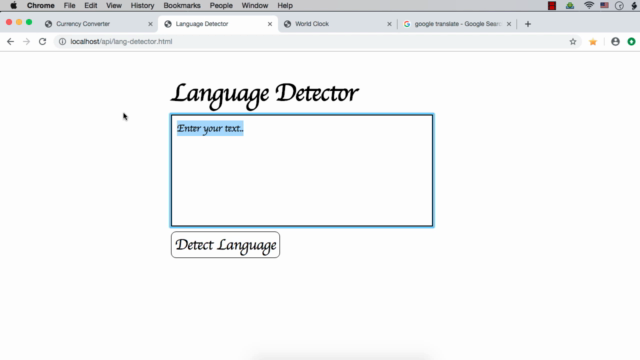The height and width of the screenshot is (360, 640).
Task: Open the Chrome profile avatar icon
Action: click(x=616, y=42)
